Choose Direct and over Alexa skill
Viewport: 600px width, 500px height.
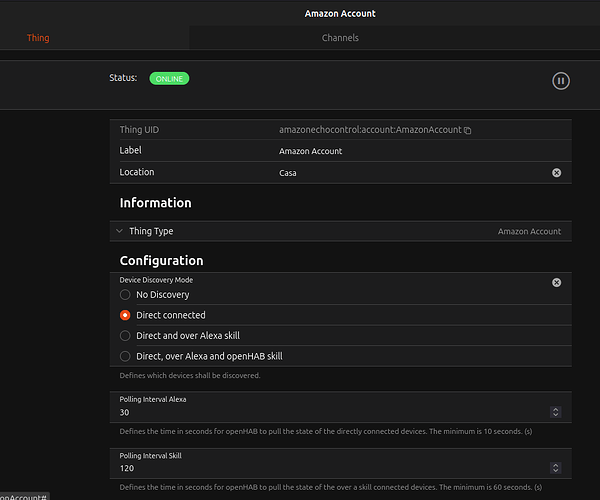tap(125, 336)
